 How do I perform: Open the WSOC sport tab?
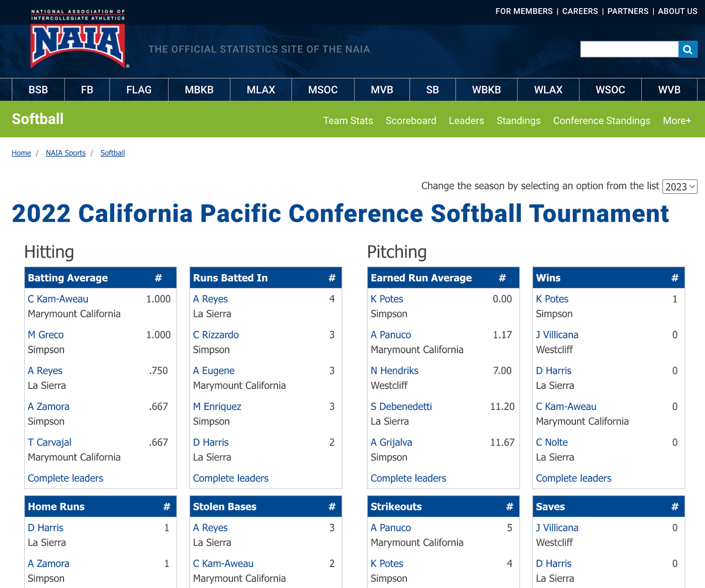(610, 90)
